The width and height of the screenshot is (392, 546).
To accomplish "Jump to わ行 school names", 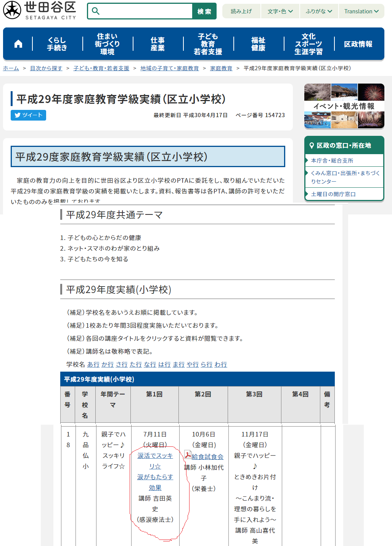I will tap(221, 364).
